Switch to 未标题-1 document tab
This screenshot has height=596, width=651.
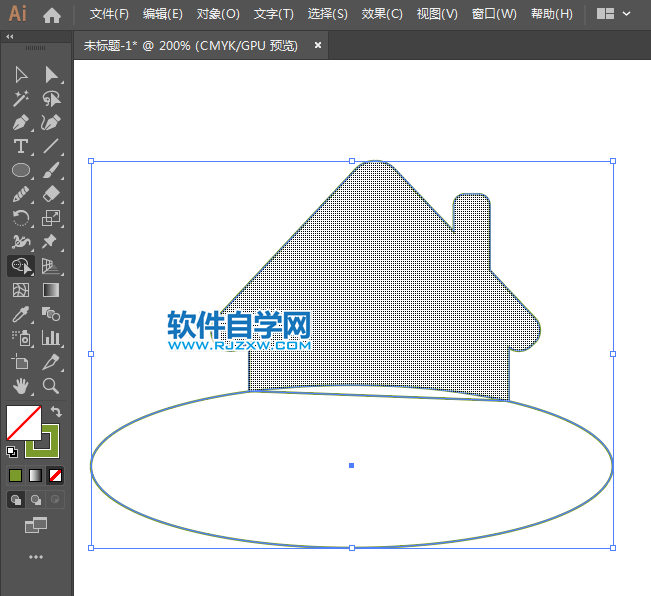tap(191, 45)
